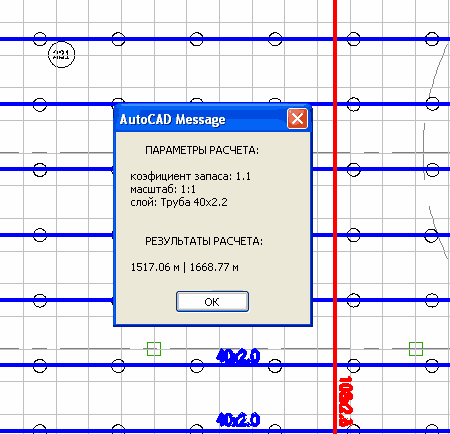Image resolution: width=450 pixels, height=434 pixels.
Task: Close the AutoCAD Message dialog
Action: coord(297,118)
